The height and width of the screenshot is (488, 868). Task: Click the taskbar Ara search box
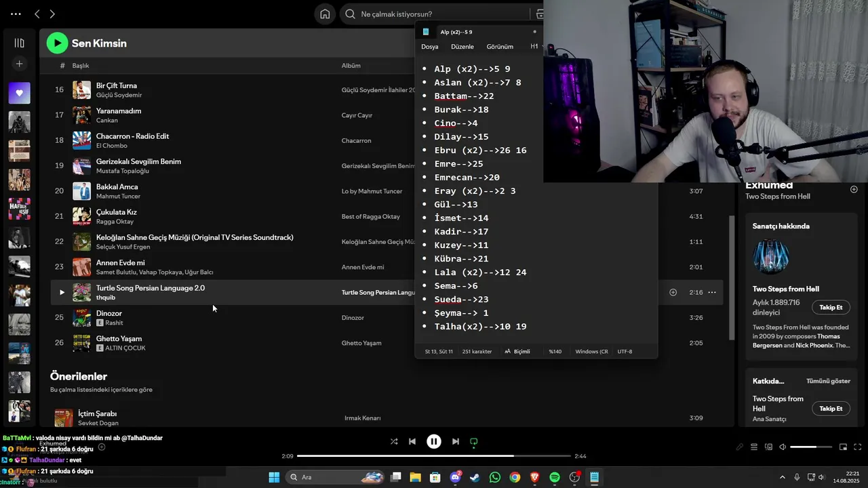336,477
